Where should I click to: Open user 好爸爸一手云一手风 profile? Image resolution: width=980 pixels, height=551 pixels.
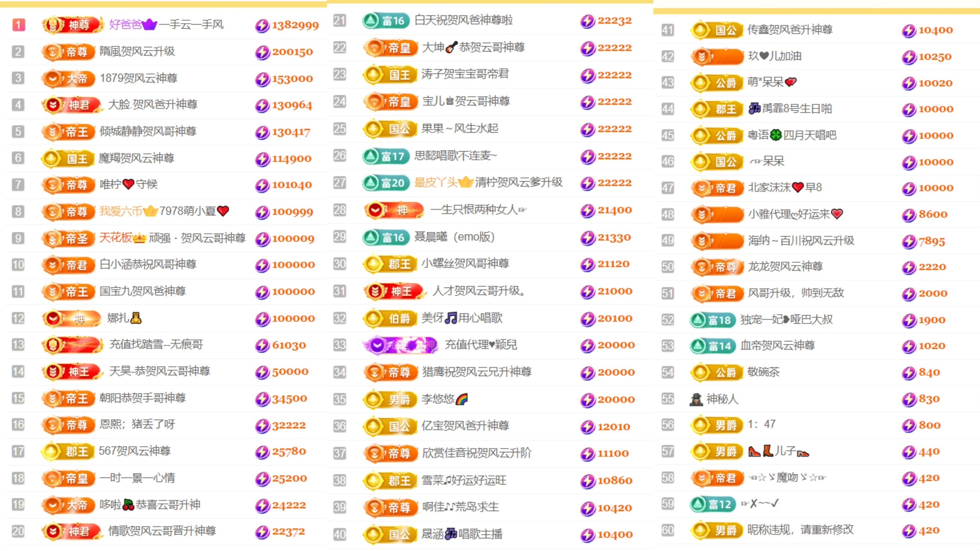pyautogui.click(x=166, y=25)
